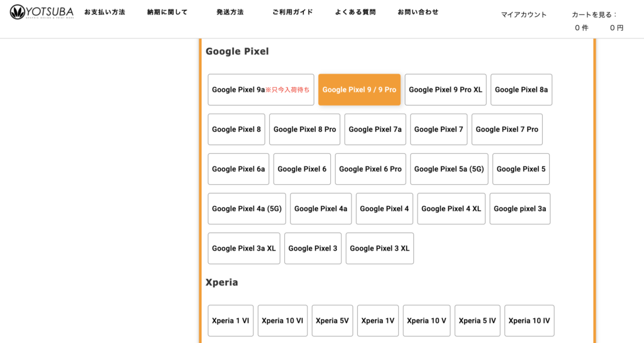Pick Xperia 10 IV

tap(529, 321)
